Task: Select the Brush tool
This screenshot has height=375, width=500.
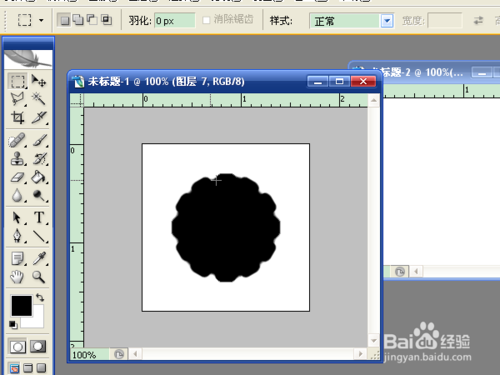Action: point(39,140)
